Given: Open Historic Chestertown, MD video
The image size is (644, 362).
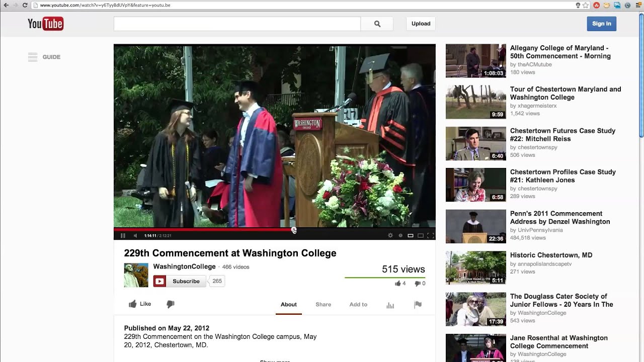Looking at the screenshot, I should (x=551, y=255).
